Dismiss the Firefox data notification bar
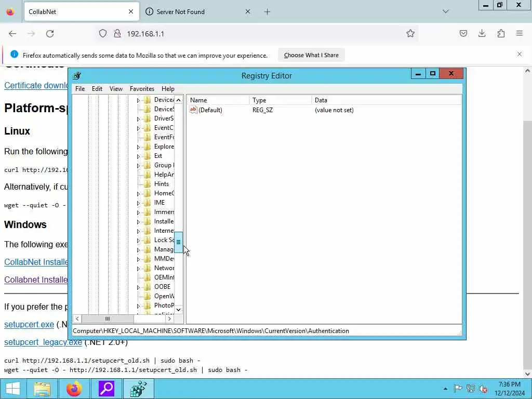The image size is (532, 399). pos(520,54)
